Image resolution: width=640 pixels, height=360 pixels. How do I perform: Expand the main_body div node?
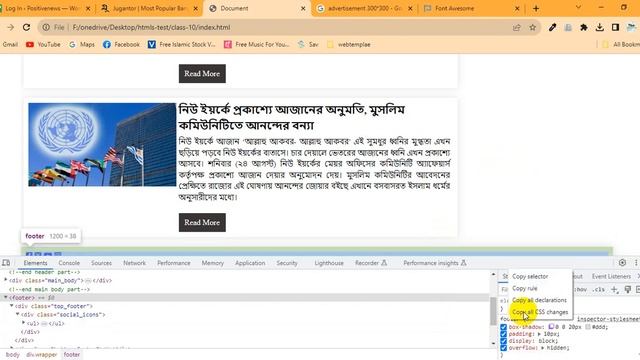point(6,280)
